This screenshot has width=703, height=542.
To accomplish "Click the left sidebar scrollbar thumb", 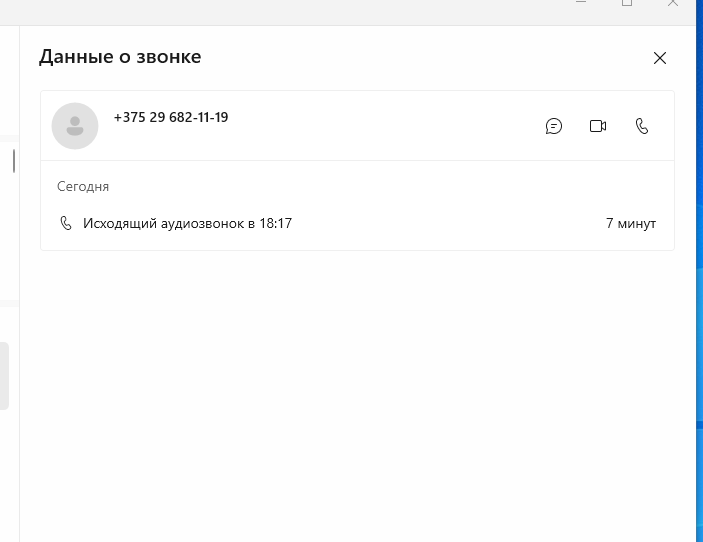I will [x=14, y=161].
